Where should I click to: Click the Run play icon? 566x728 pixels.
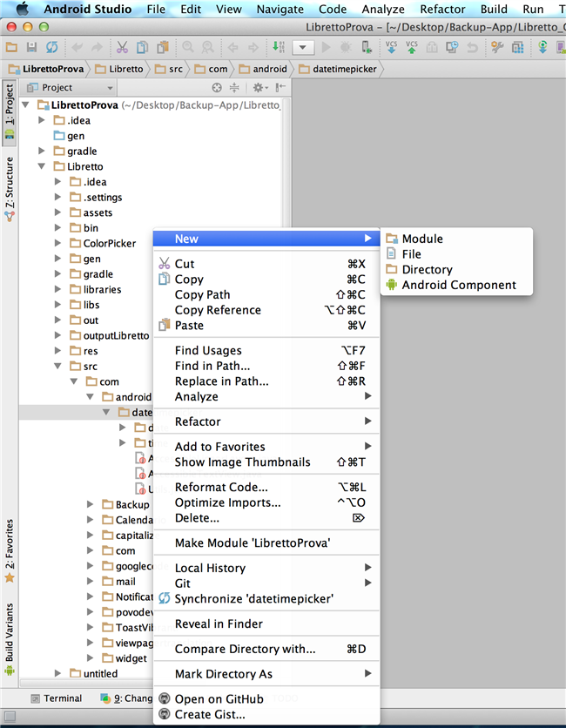tap(327, 47)
